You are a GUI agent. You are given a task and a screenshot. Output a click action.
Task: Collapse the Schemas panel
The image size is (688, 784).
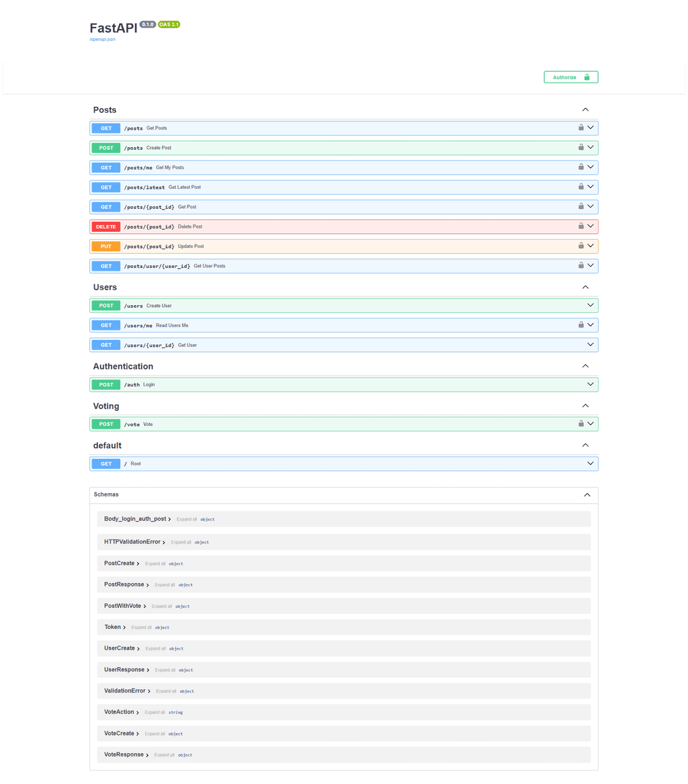tap(587, 494)
